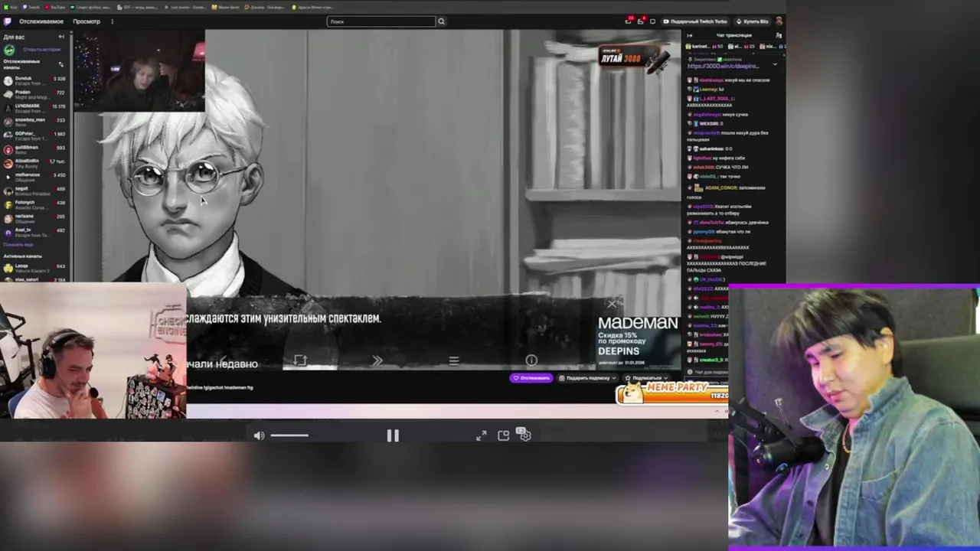
Task: Open the game info icon
Action: [x=531, y=360]
